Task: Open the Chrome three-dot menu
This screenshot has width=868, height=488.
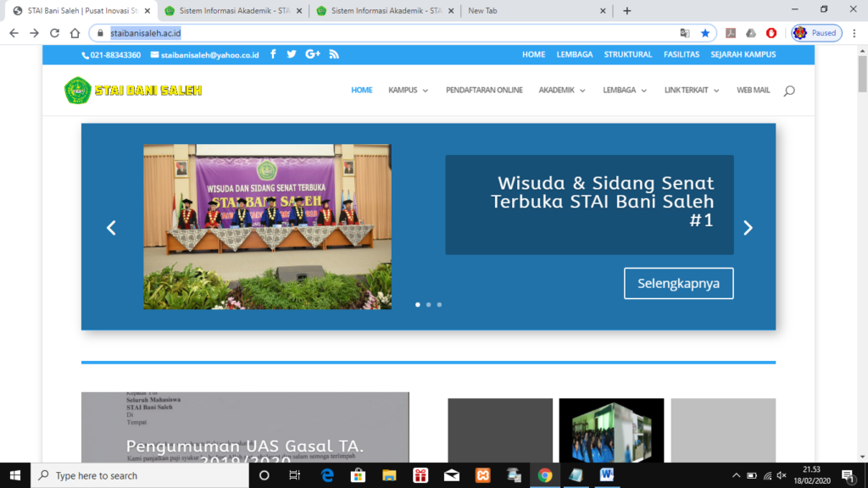Action: point(854,33)
